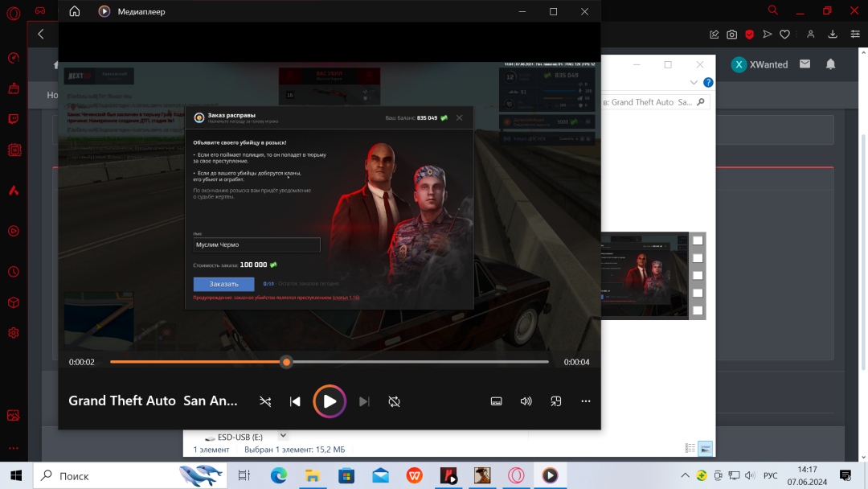The width and height of the screenshot is (868, 489).
Task: Toggle shuffle in Media Player
Action: [265, 401]
